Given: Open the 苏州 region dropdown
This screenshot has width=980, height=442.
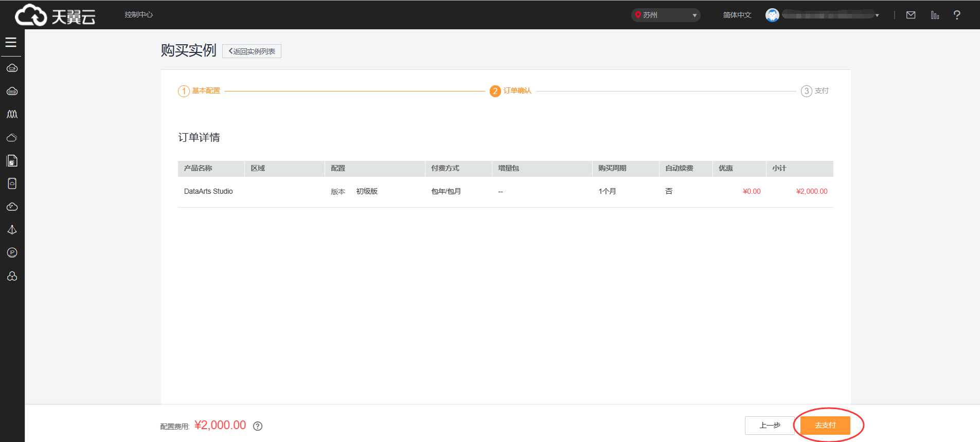Looking at the screenshot, I should point(666,15).
